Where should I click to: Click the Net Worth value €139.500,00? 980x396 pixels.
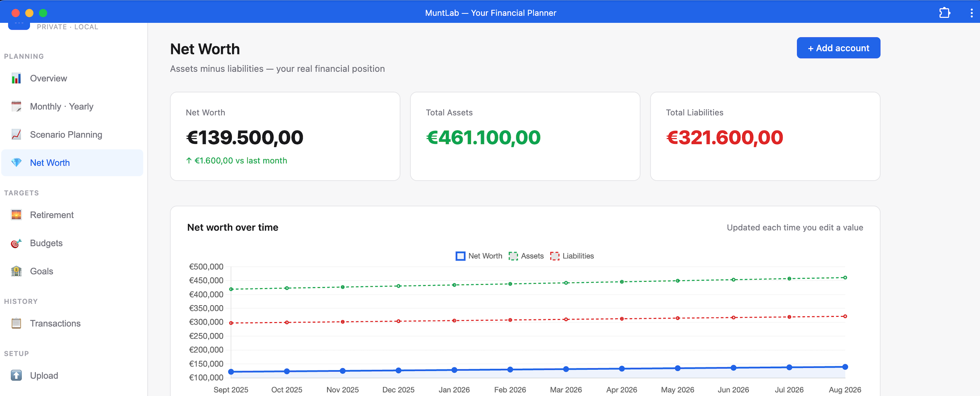(x=245, y=137)
